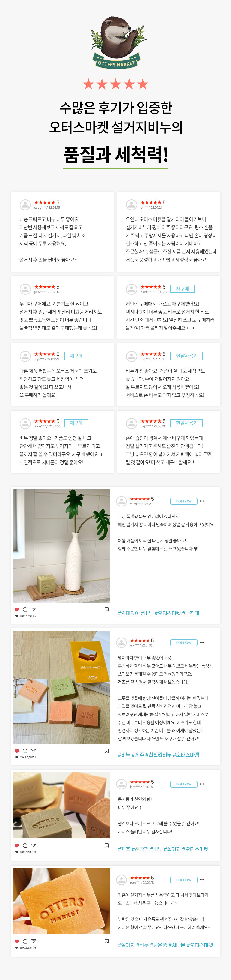The width and height of the screenshot is (231, 980).
Task: Click the share icon under the vase photo
Action: (33, 609)
